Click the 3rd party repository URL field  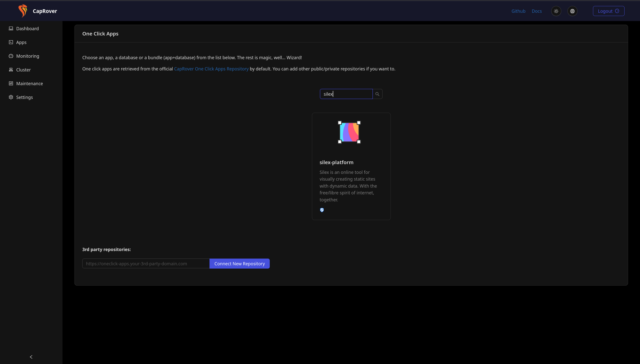click(x=146, y=263)
